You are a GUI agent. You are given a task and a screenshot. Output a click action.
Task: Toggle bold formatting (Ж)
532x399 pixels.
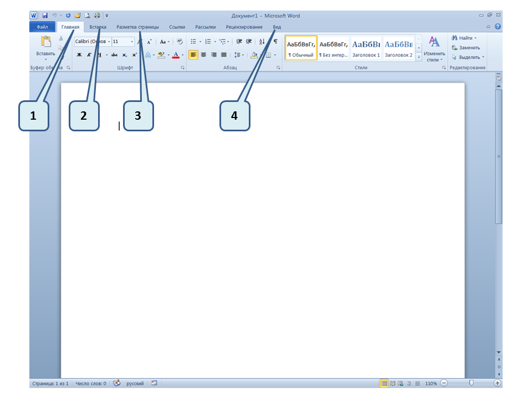(x=79, y=55)
